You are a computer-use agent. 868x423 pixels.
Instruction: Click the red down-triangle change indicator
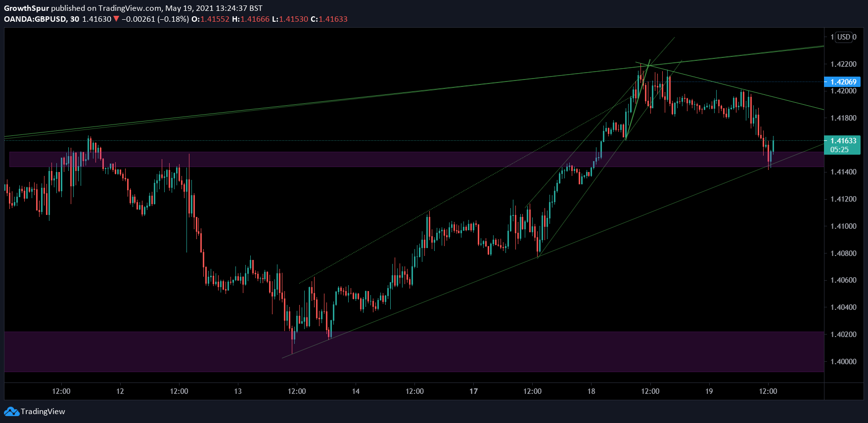[116, 19]
